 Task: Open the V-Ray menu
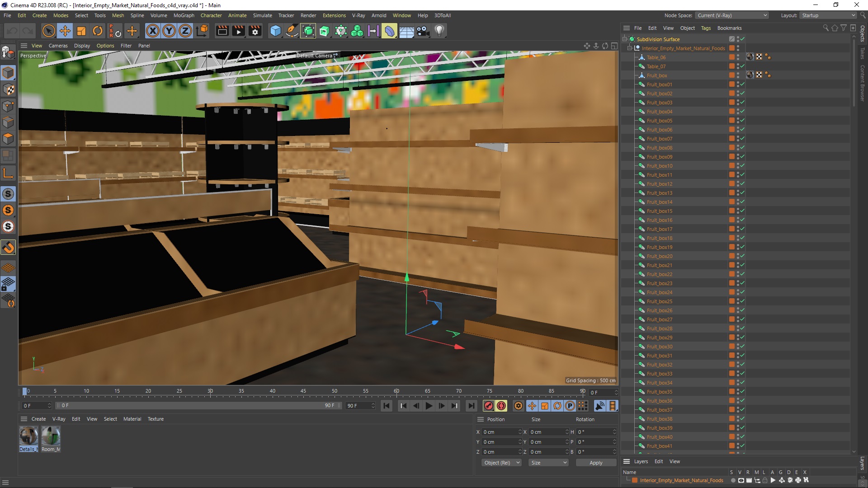tap(359, 15)
